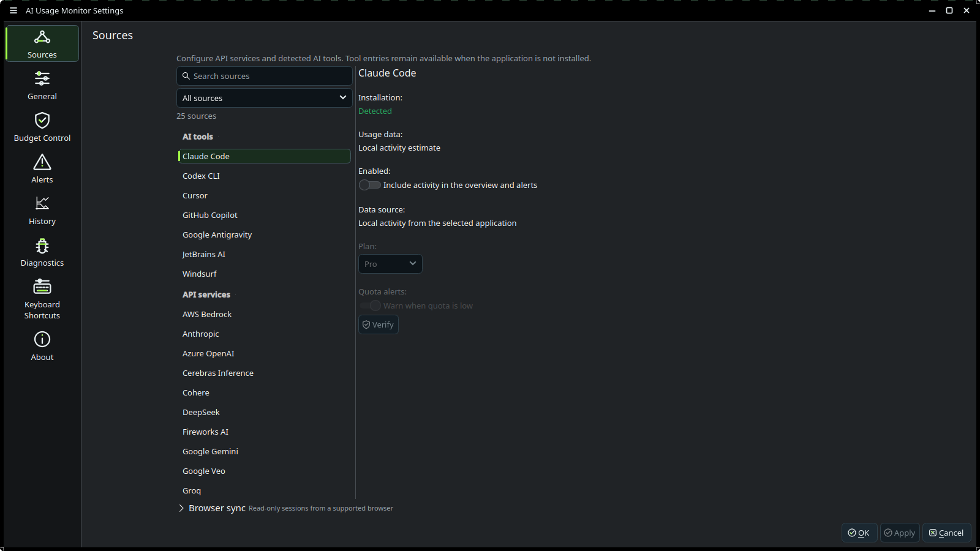Click the Verify button
This screenshot has width=980, height=551.
379,324
